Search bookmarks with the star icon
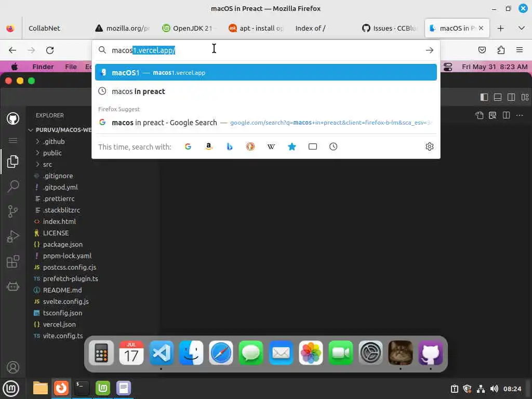 tap(292, 147)
